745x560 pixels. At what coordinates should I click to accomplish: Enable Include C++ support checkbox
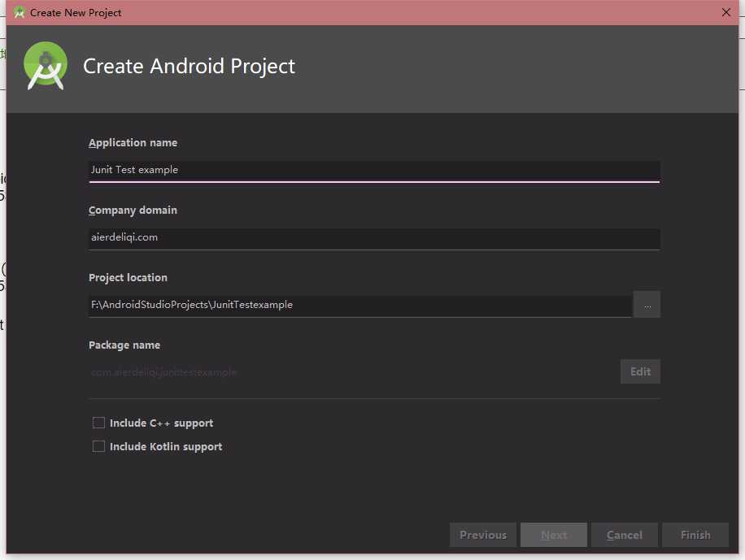[98, 423]
